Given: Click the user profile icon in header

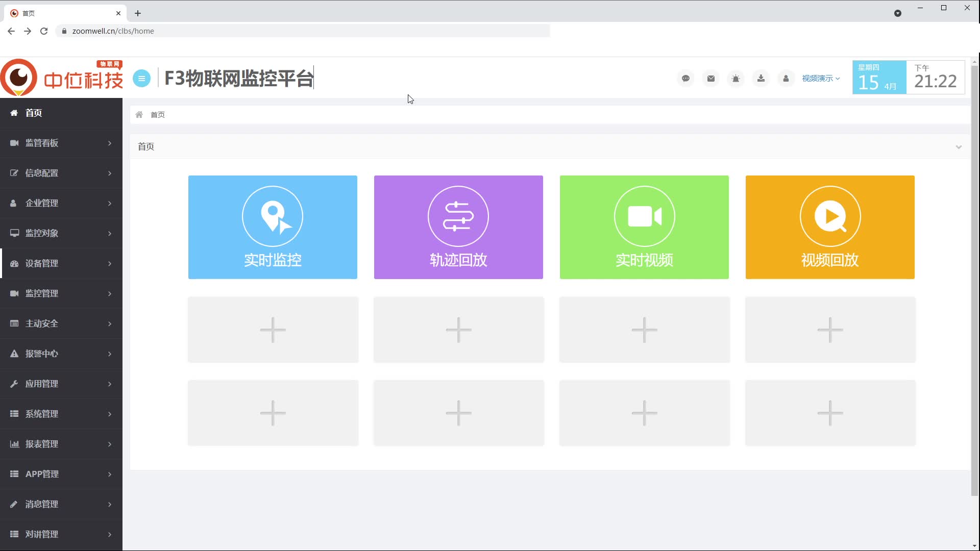Looking at the screenshot, I should click(x=786, y=78).
